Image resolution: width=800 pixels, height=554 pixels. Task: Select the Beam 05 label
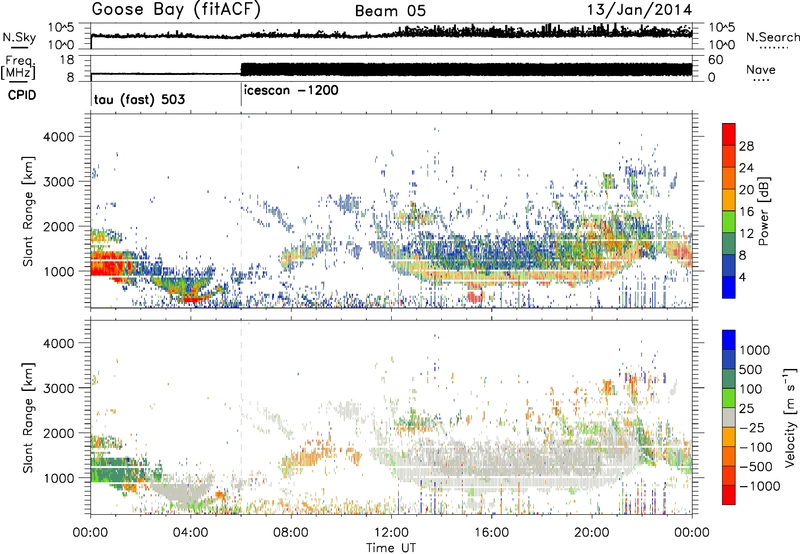390,11
